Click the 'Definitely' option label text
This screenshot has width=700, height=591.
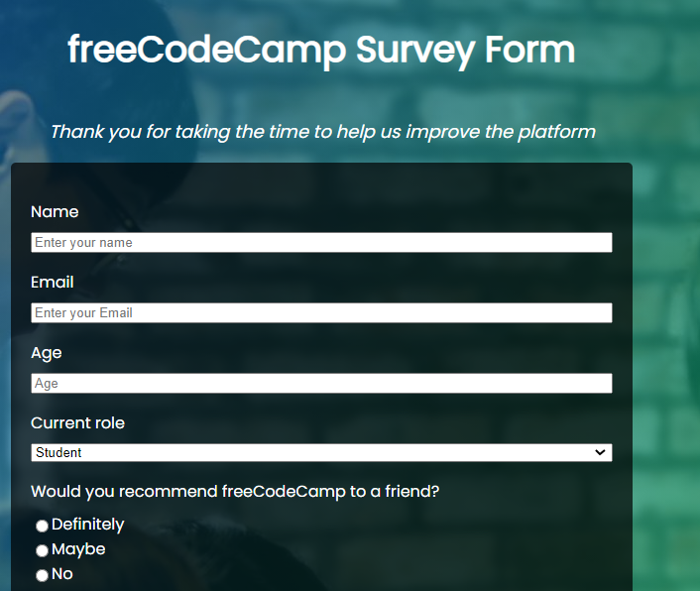coord(88,525)
